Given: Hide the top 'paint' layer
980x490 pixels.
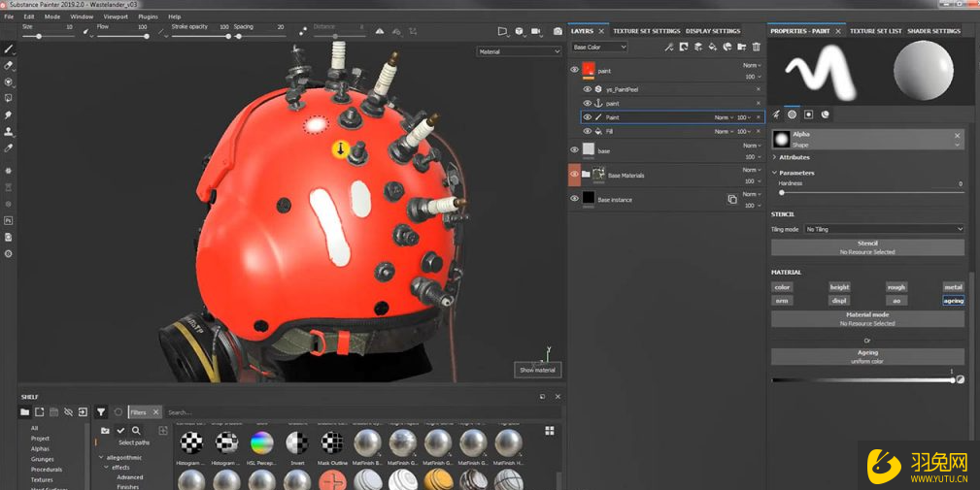Looking at the screenshot, I should (x=574, y=70).
